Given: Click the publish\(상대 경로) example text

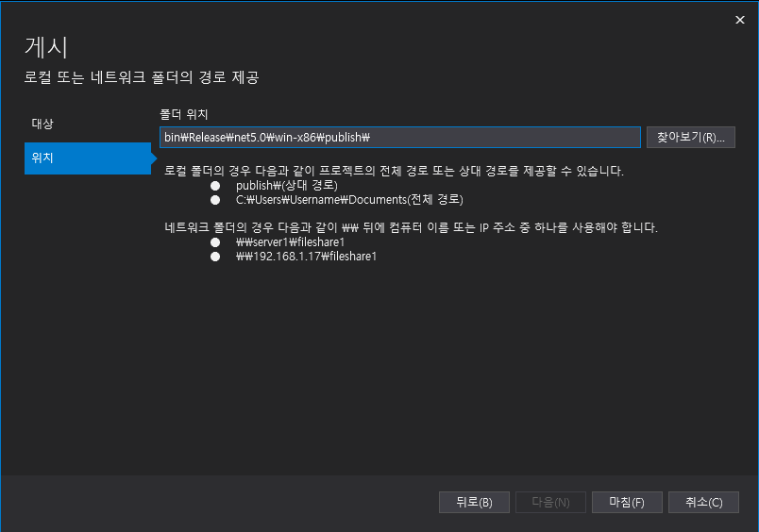Looking at the screenshot, I should click(287, 186).
